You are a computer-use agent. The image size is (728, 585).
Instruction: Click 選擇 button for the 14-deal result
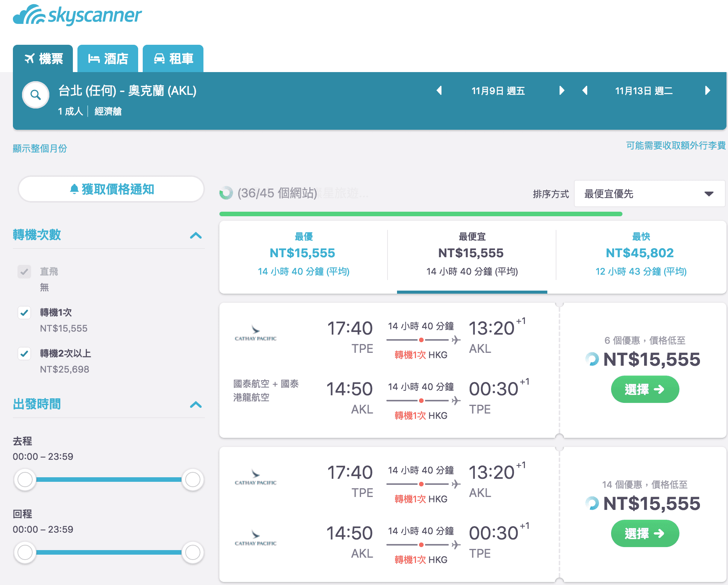pyautogui.click(x=645, y=533)
